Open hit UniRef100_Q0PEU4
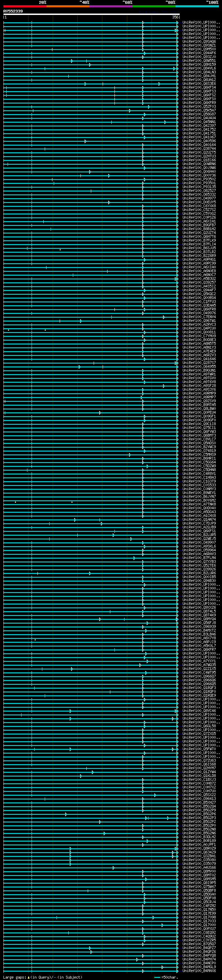This screenshot has height=980, width=222. point(199,412)
